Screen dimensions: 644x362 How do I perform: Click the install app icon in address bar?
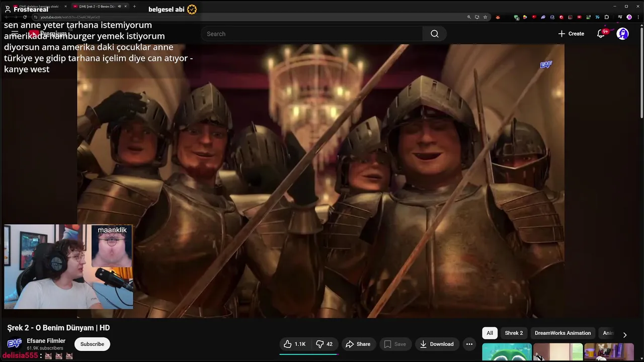[x=477, y=17]
